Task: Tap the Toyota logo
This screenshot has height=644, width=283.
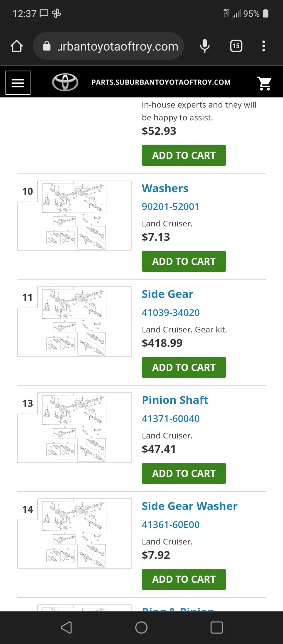Action: click(x=65, y=82)
